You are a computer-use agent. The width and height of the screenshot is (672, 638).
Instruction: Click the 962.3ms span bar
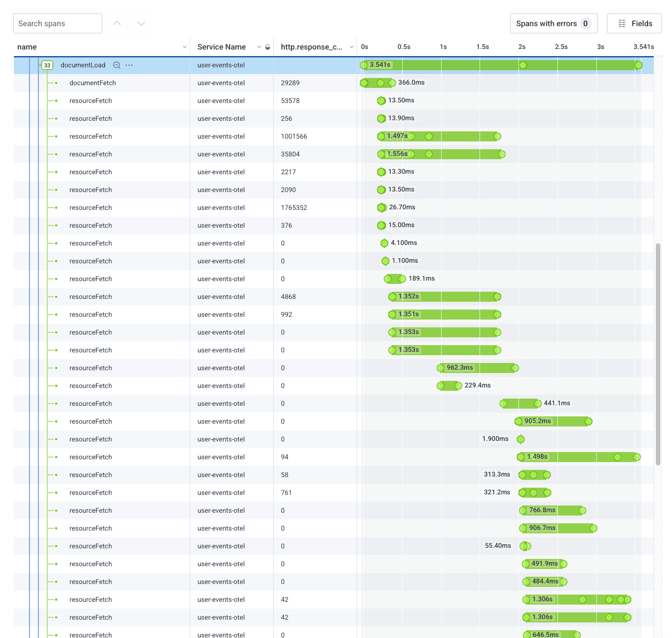tap(490, 368)
